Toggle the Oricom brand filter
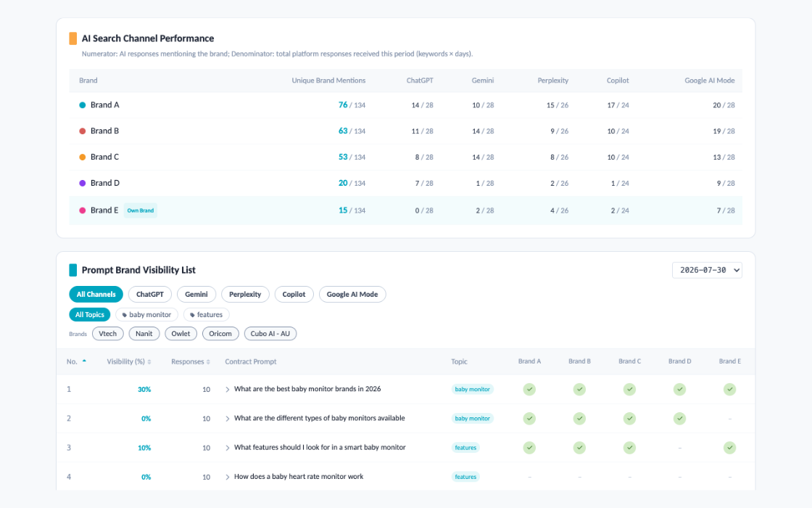 pos(220,334)
